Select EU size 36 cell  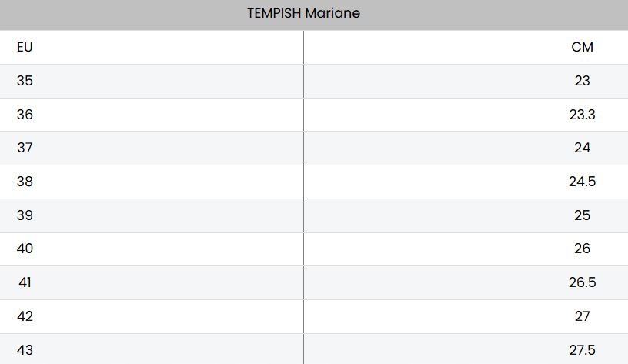(25, 115)
